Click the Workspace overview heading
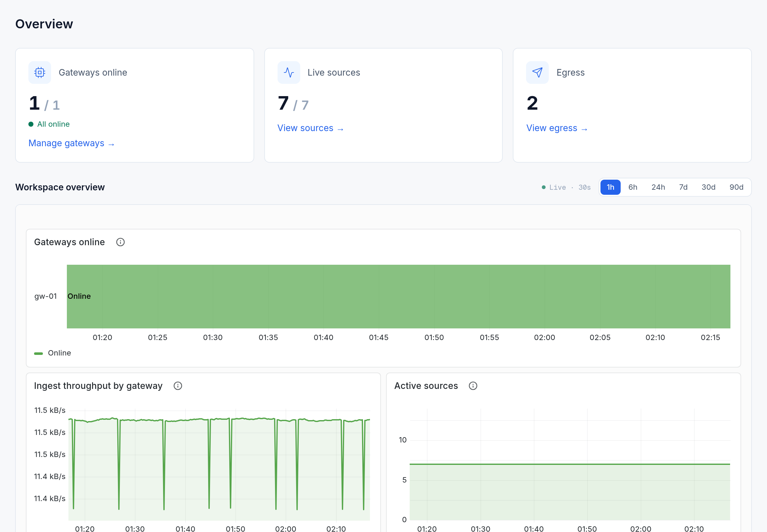The height and width of the screenshot is (532, 767). [x=60, y=187]
